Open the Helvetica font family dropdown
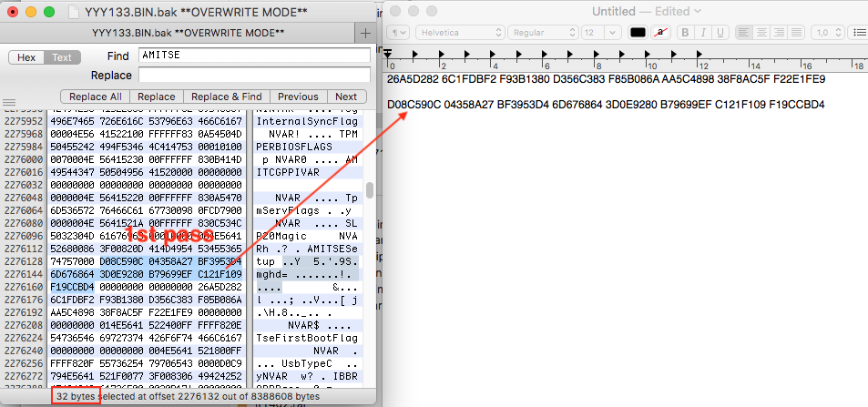The height and width of the screenshot is (407, 868). coord(459,33)
